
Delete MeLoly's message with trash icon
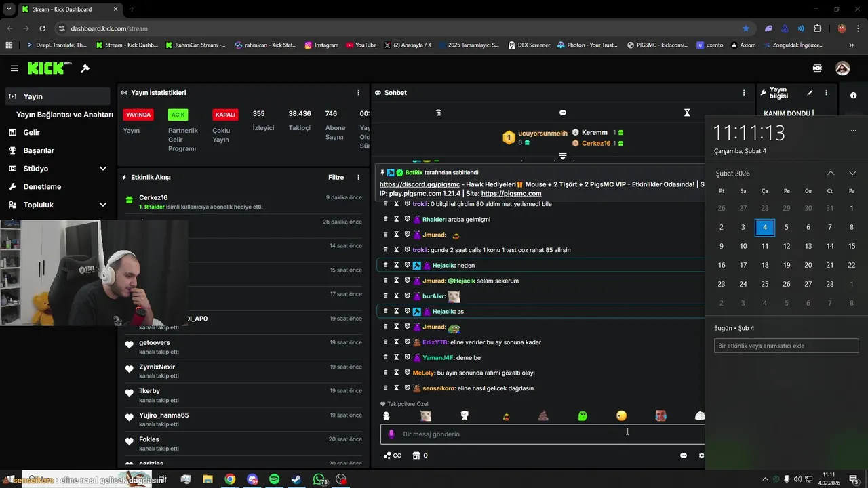386,373
